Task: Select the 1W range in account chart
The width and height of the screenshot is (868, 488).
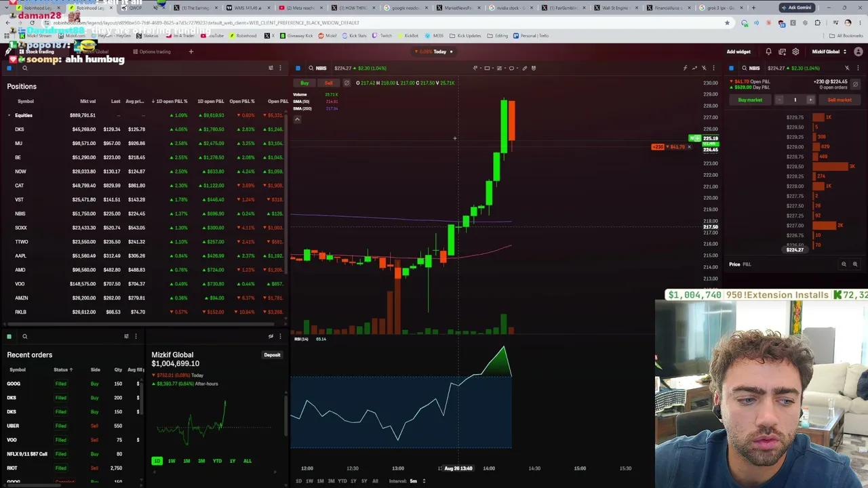Action: [172, 461]
